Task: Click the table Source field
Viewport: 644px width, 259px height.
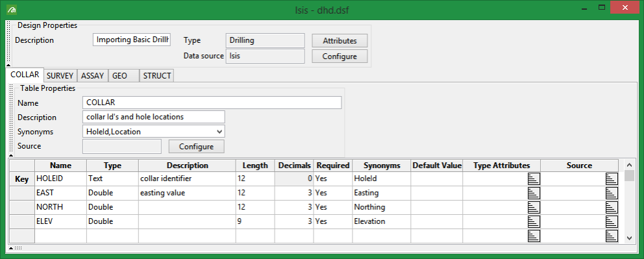Action: [x=122, y=146]
